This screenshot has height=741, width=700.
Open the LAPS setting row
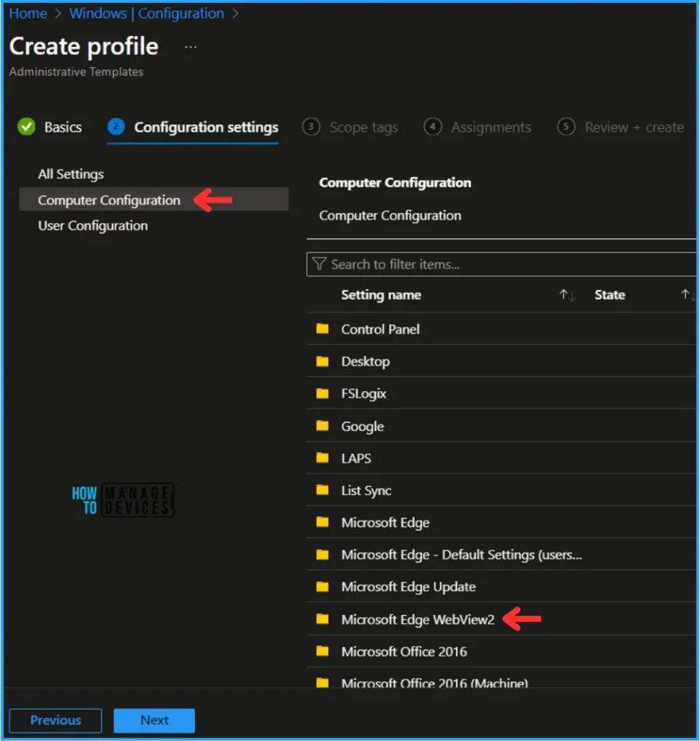pos(501,458)
